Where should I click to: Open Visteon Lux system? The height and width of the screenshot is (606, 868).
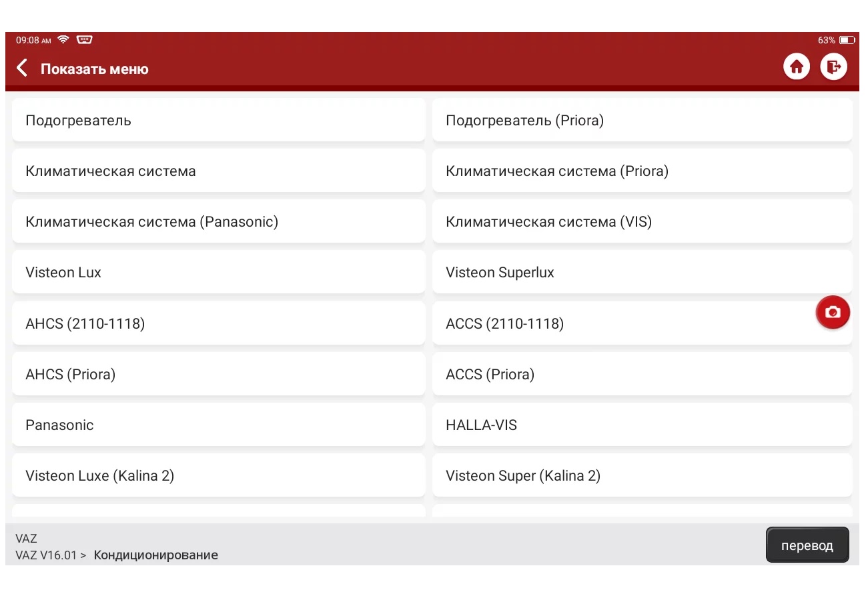pyautogui.click(x=219, y=272)
